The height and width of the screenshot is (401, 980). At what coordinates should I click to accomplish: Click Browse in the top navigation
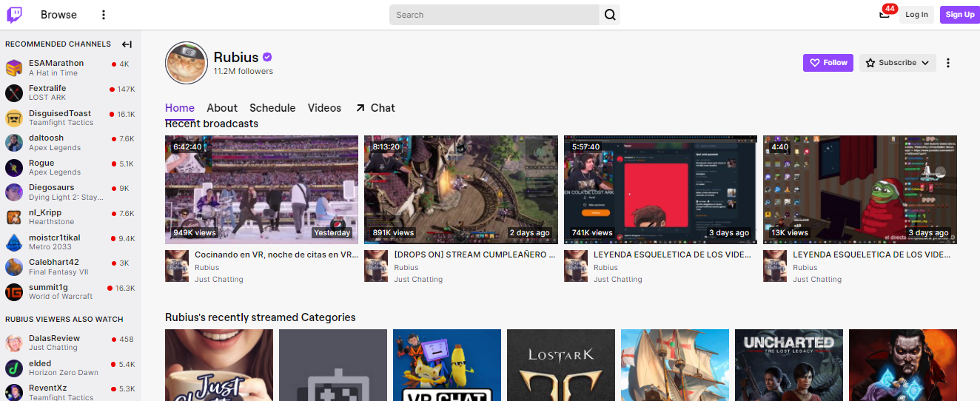pyautogui.click(x=58, y=15)
